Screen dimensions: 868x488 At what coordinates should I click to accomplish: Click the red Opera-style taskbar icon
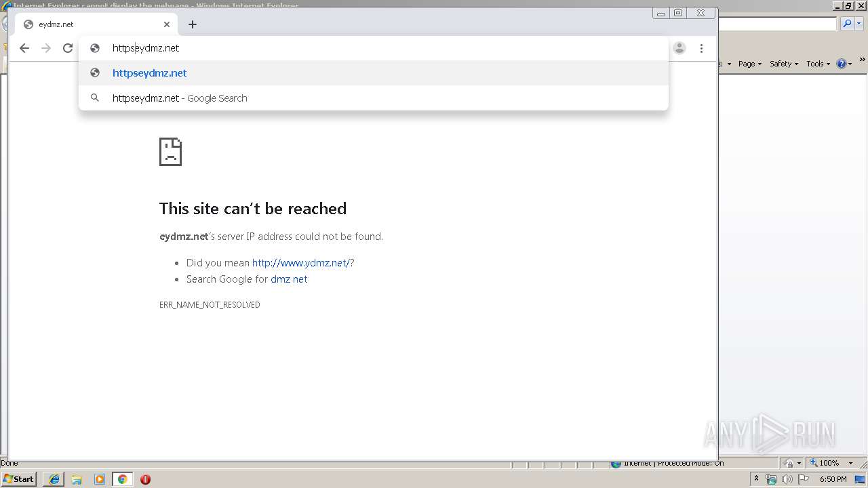click(x=145, y=479)
